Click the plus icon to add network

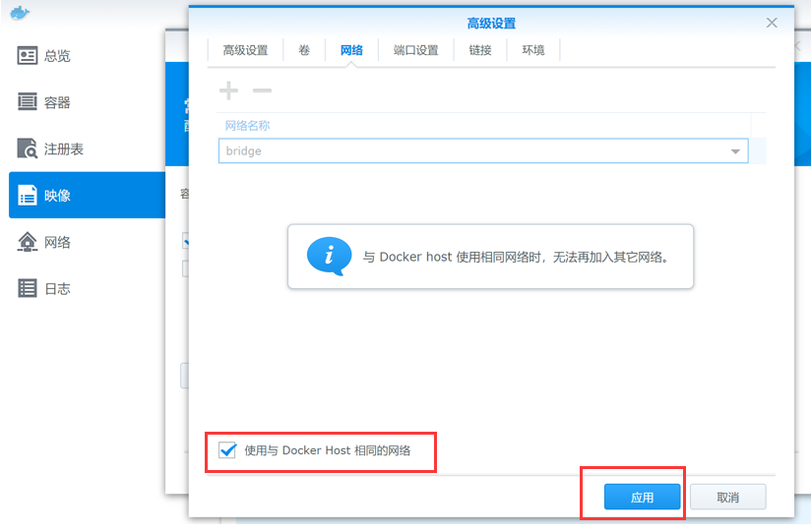point(228,90)
